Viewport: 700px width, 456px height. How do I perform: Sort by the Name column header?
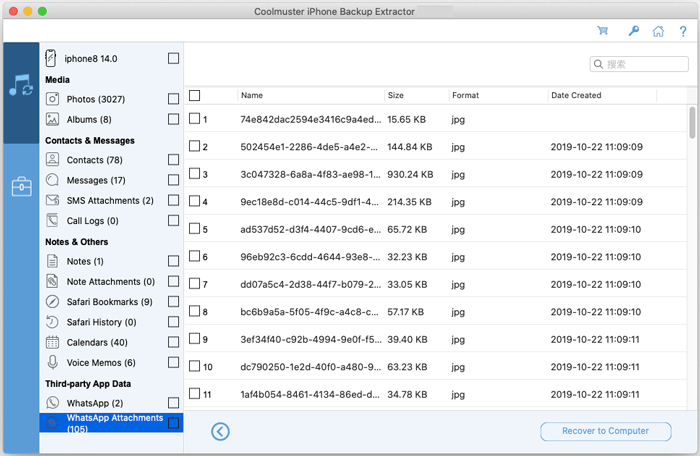252,95
